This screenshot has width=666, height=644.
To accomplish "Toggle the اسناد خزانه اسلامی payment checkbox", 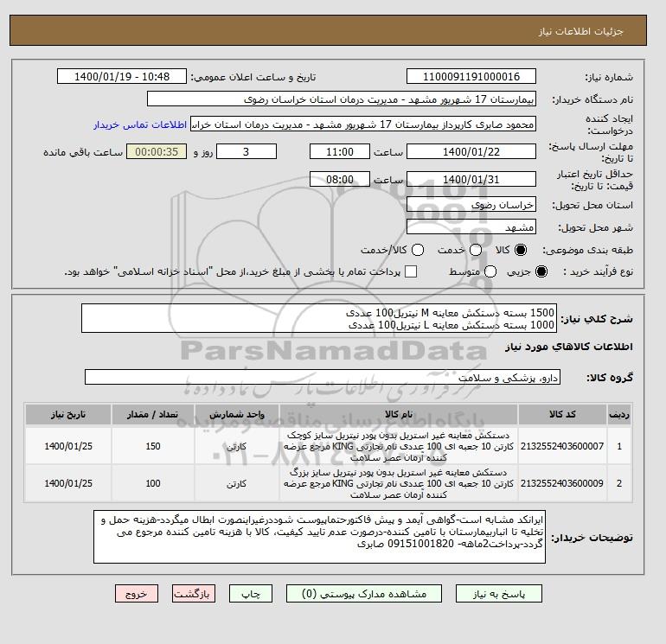I will [411, 271].
